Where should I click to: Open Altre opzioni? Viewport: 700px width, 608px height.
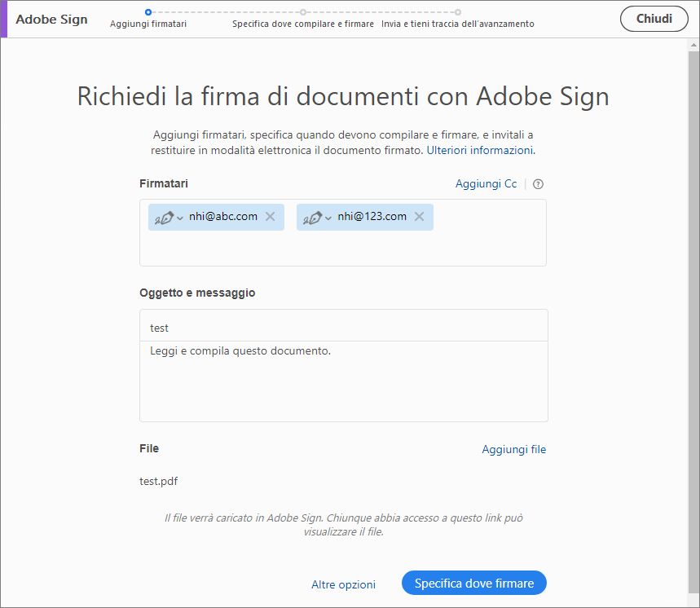(x=343, y=584)
